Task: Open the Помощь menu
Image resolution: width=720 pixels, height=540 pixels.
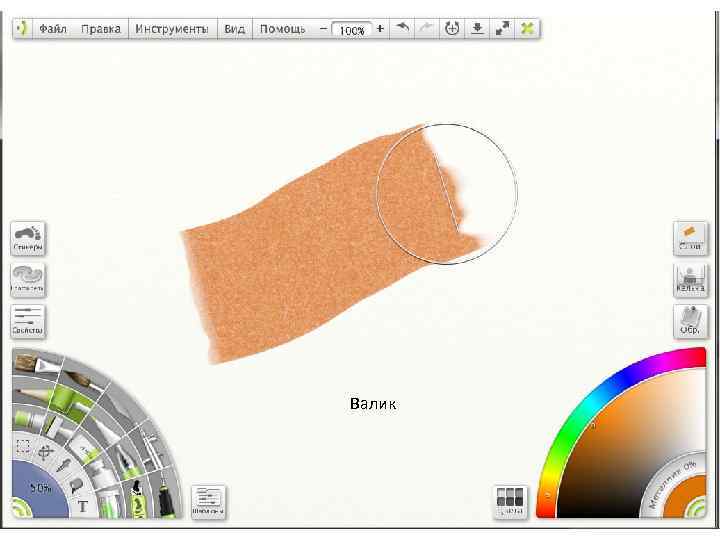Action: 282,29
